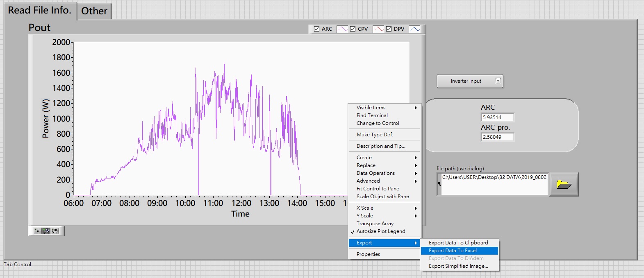Click the ARC plot line sample icon
Screen dimensions: 644x278
(342, 29)
